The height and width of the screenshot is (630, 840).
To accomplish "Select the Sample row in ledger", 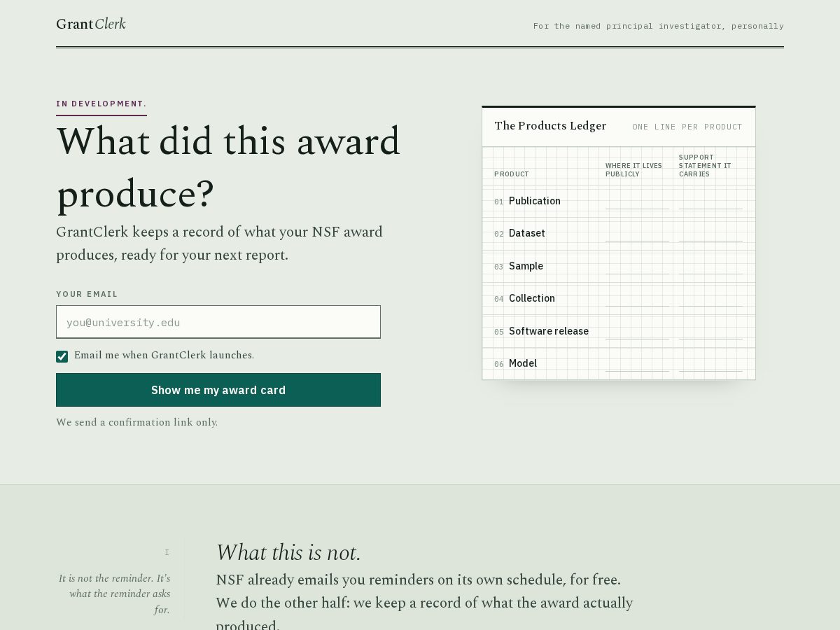I will tap(618, 266).
